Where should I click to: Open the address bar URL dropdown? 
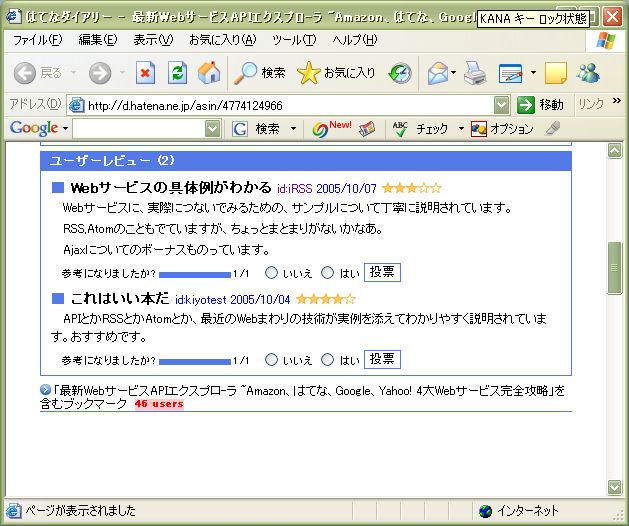tap(501, 105)
